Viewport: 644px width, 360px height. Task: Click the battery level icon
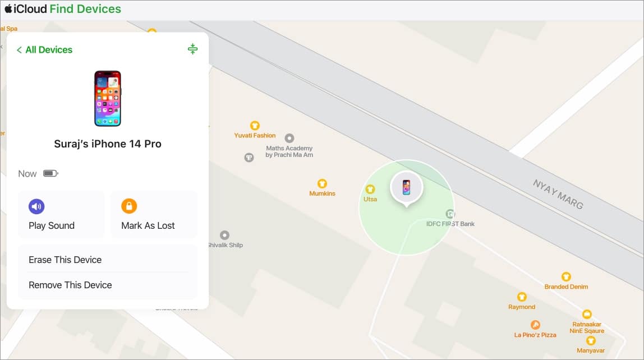tap(50, 174)
